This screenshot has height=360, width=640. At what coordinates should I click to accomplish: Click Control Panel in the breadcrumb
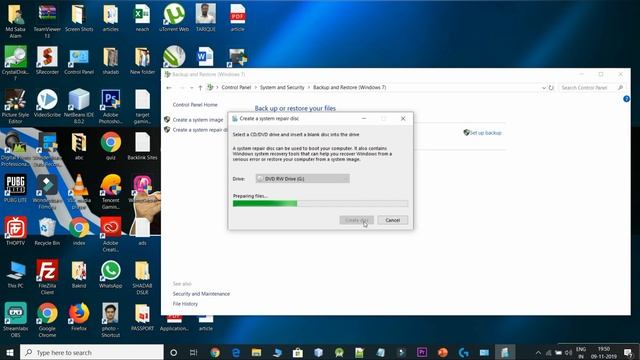(x=236, y=87)
